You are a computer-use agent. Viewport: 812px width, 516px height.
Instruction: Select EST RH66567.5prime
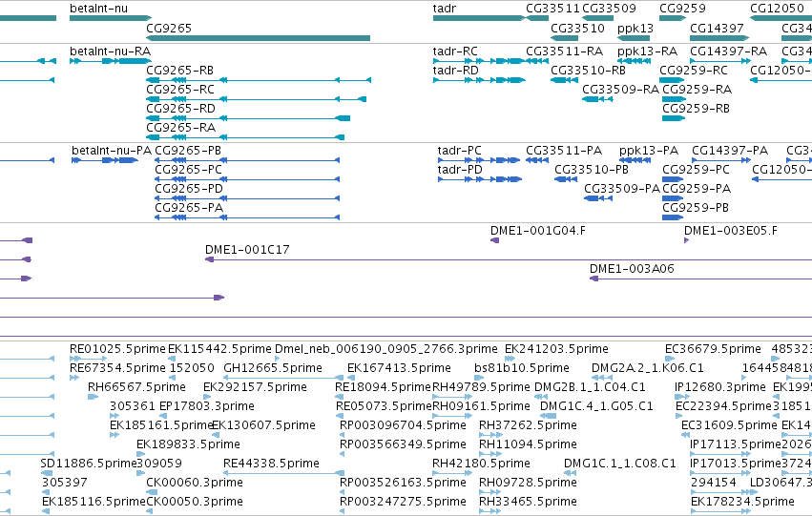click(x=93, y=397)
